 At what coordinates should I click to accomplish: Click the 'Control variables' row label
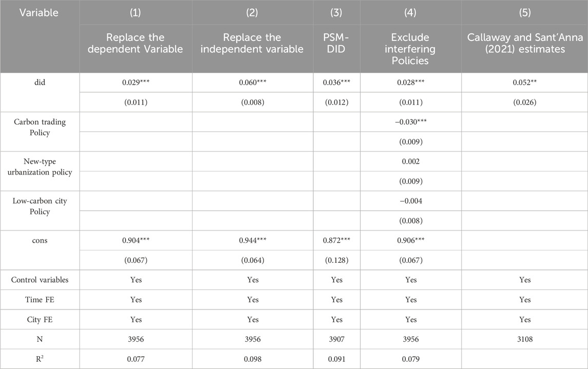coord(40,280)
